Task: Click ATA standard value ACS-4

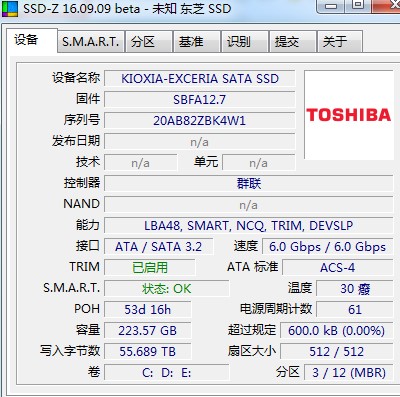Action: 338,267
